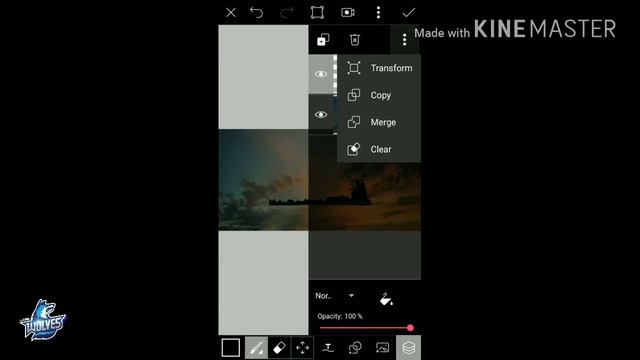Select the Text tool
The image size is (640, 360).
[x=328, y=348]
